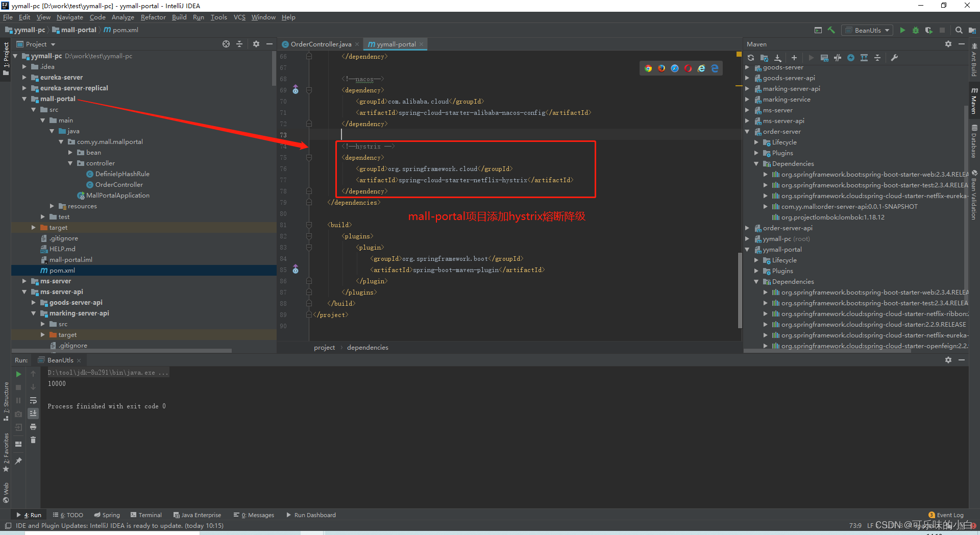980x535 pixels.
Task: Print the Run console output
Action: click(33, 427)
